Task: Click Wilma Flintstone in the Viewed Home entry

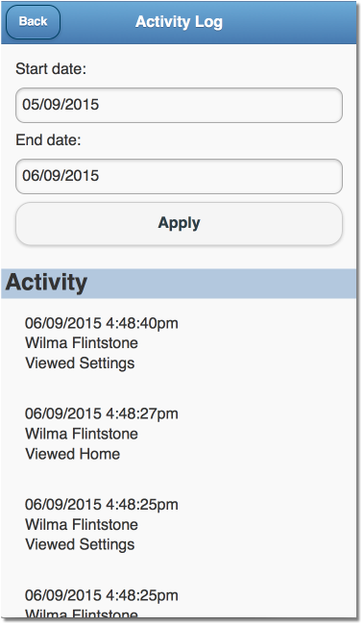Action: pos(82,434)
